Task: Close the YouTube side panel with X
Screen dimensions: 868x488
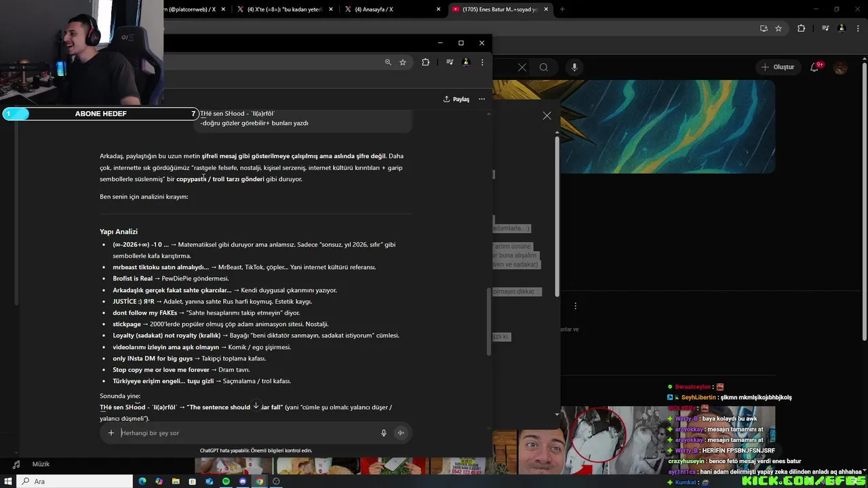Action: coord(547,116)
